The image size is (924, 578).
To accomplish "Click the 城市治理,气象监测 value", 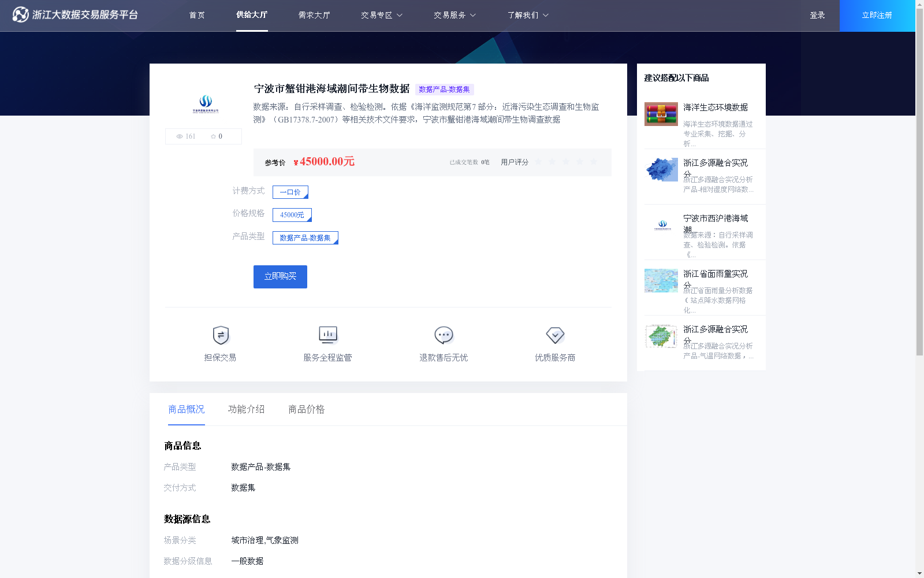I will tap(264, 540).
